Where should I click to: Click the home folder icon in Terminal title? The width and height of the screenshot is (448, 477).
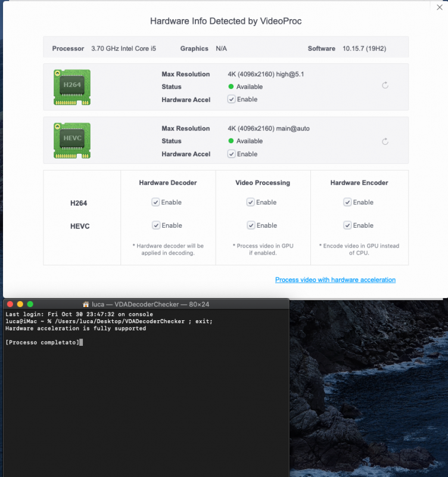[x=86, y=304]
